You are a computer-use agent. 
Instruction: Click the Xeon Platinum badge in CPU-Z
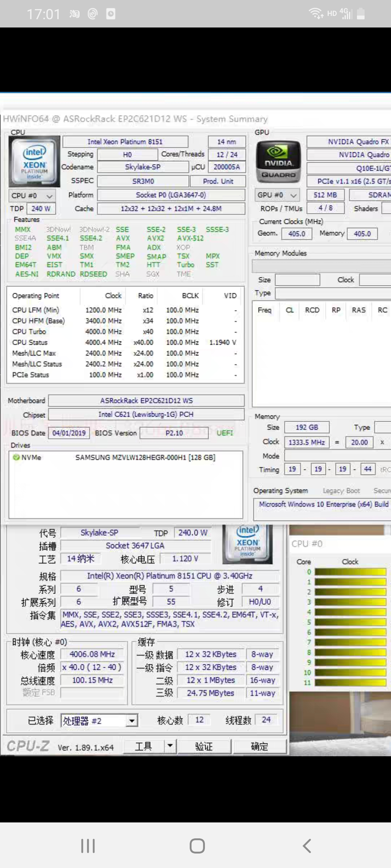(248, 544)
